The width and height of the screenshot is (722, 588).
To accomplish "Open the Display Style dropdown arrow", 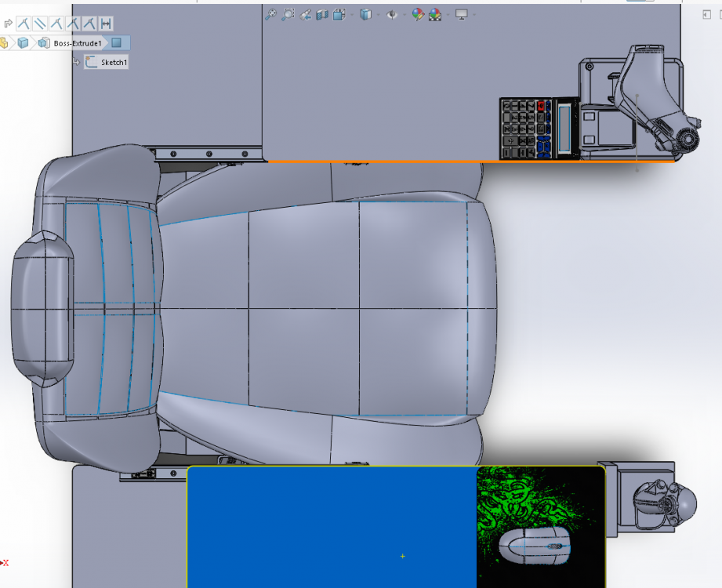I will pyautogui.click(x=377, y=13).
